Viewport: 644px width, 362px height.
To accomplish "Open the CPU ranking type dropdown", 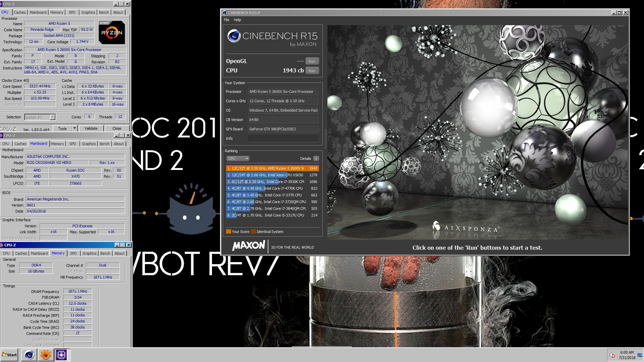I will click(238, 159).
